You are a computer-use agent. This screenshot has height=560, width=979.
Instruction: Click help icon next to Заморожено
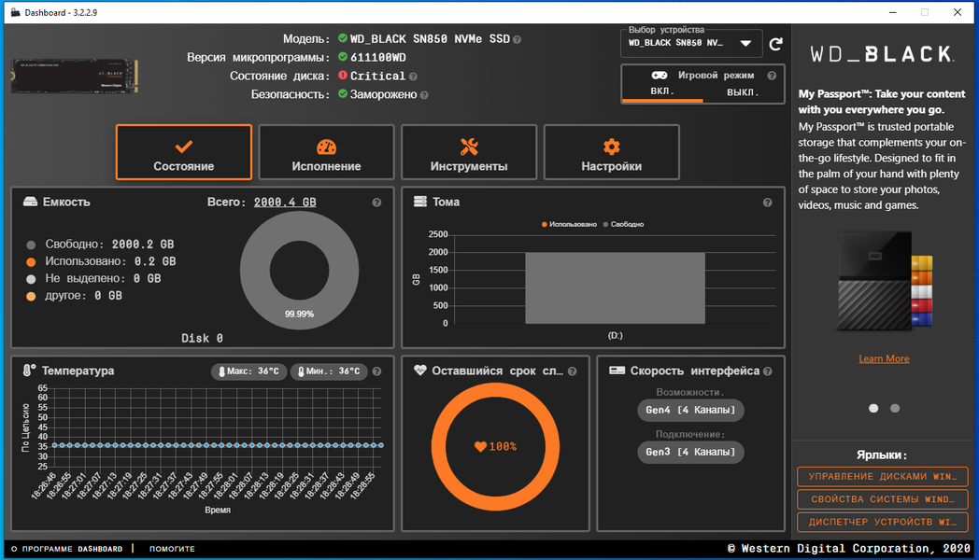pyautogui.click(x=424, y=95)
